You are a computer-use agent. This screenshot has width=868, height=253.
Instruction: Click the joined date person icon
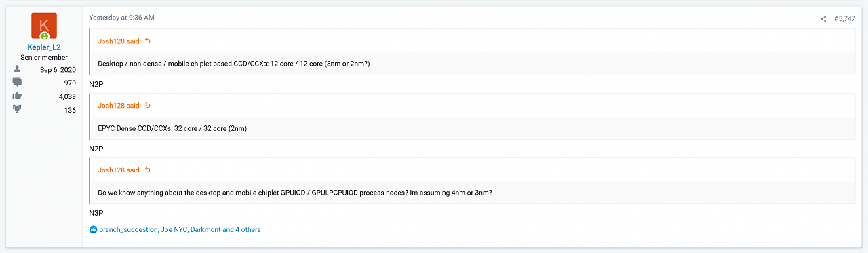(x=17, y=69)
